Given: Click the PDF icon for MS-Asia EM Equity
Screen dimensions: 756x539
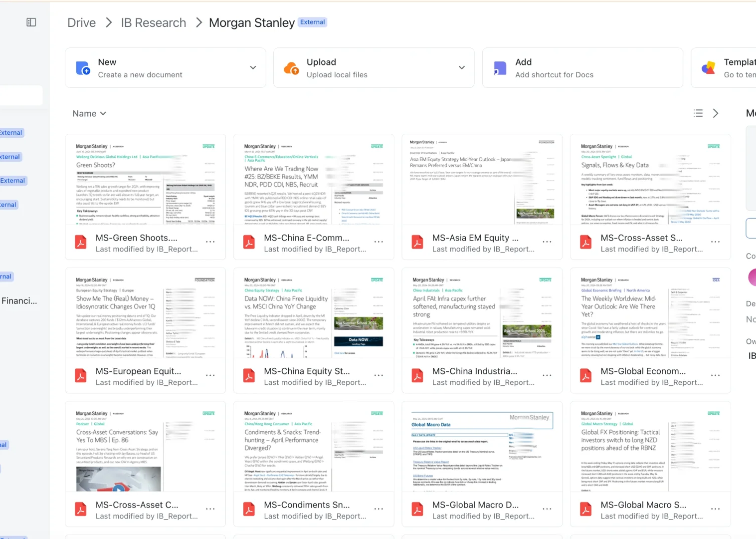Looking at the screenshot, I should coord(417,243).
